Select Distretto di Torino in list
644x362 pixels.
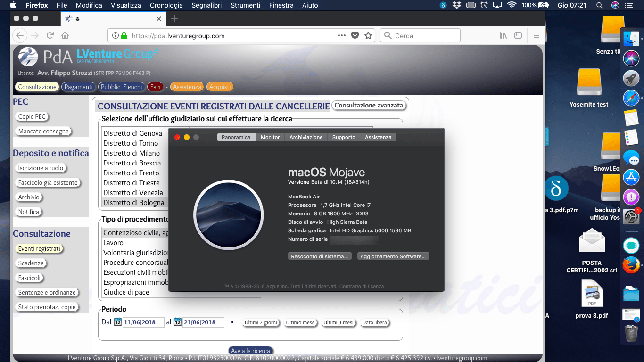point(131,143)
